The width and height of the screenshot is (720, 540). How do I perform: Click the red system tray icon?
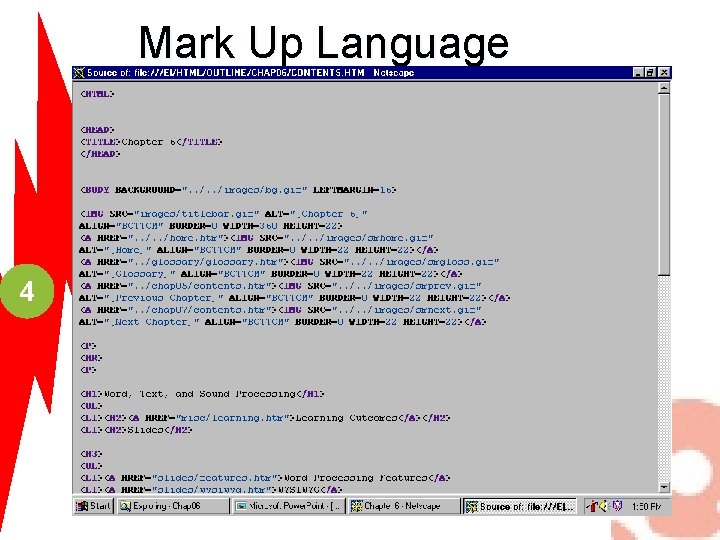[x=592, y=506]
